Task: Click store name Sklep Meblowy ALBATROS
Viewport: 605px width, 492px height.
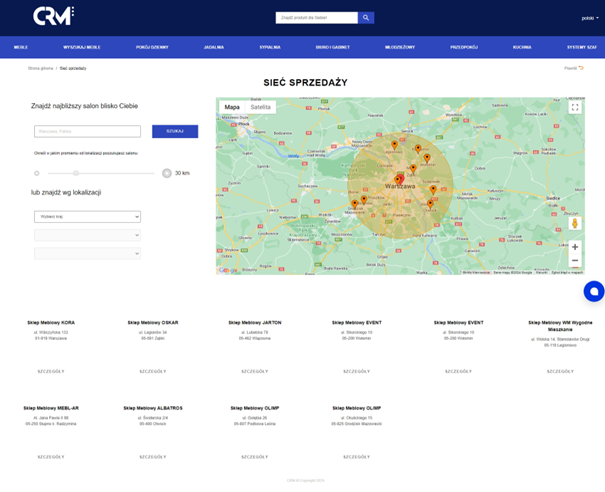Action: pyautogui.click(x=153, y=408)
